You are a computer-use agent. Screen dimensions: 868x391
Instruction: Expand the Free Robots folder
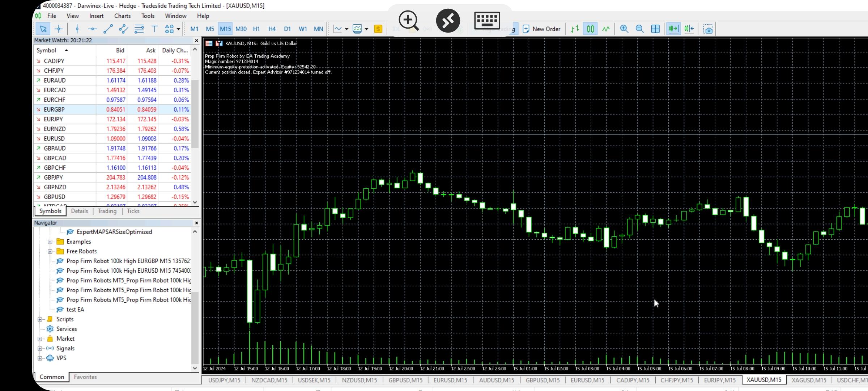click(x=50, y=251)
